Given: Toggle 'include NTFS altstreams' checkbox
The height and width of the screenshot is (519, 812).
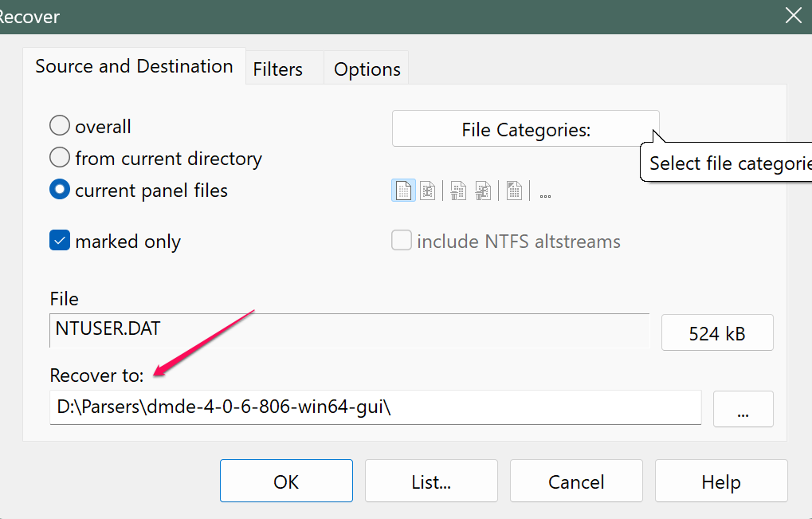Looking at the screenshot, I should click(402, 242).
